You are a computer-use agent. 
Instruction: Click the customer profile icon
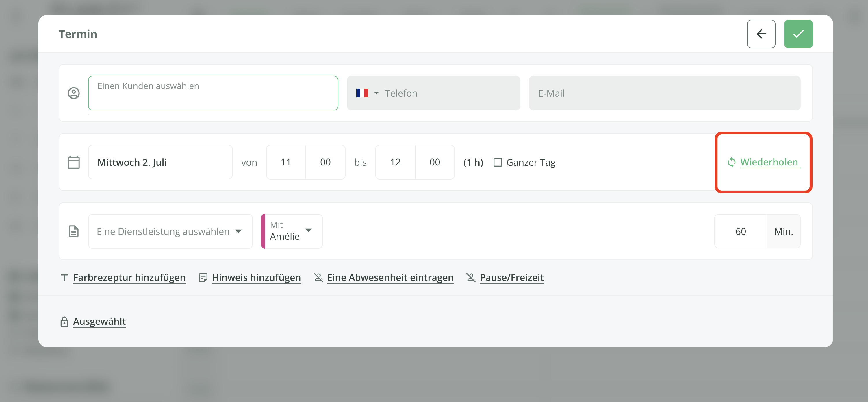point(73,93)
